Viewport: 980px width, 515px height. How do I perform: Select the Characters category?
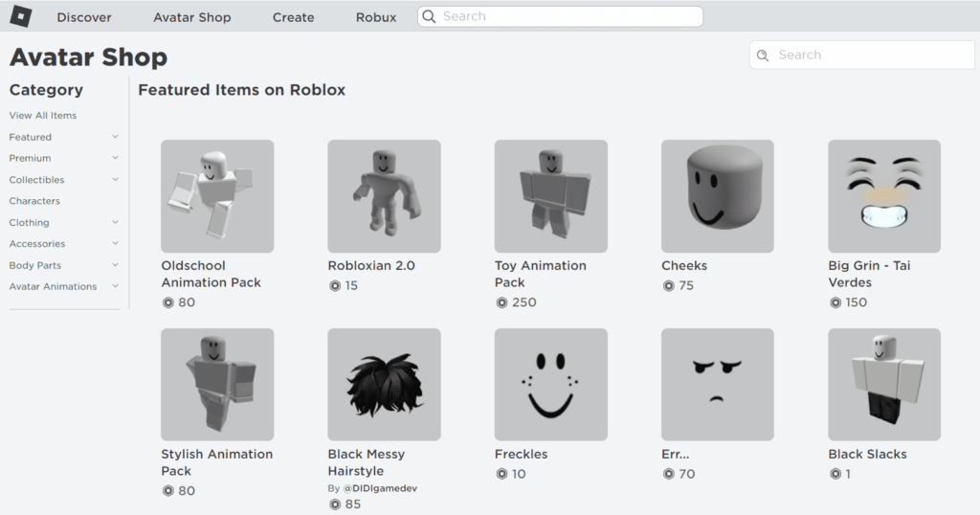[34, 201]
